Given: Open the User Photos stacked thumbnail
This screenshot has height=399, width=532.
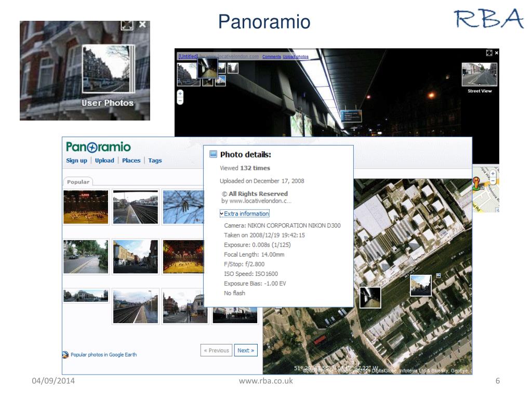Looking at the screenshot, I should 109,69.
